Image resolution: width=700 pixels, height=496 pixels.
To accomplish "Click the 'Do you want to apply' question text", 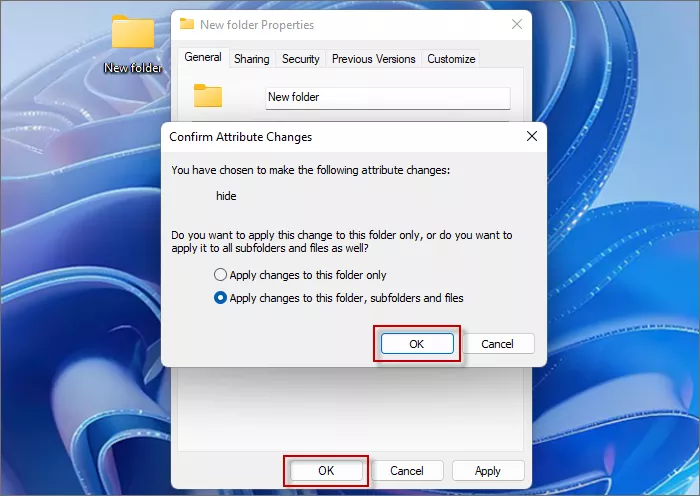I will (x=342, y=242).
